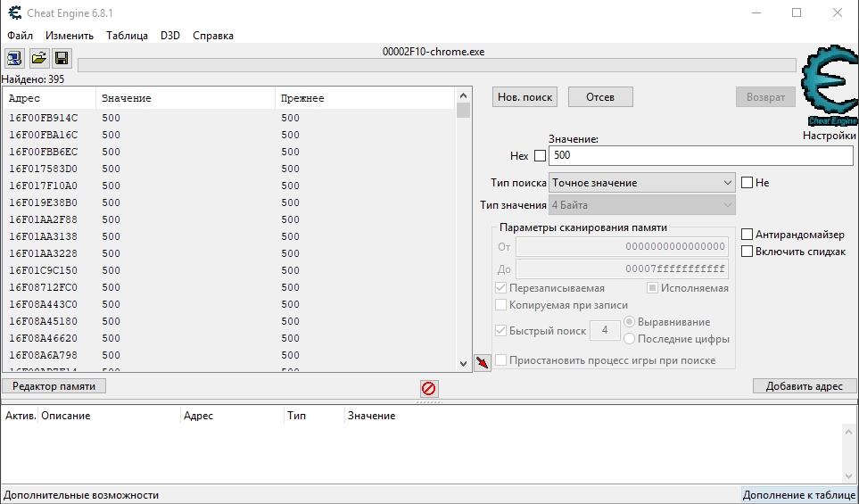Viewport: 859px width, 504px height.
Task: Select address row 16F00FB914C
Action: click(x=229, y=118)
